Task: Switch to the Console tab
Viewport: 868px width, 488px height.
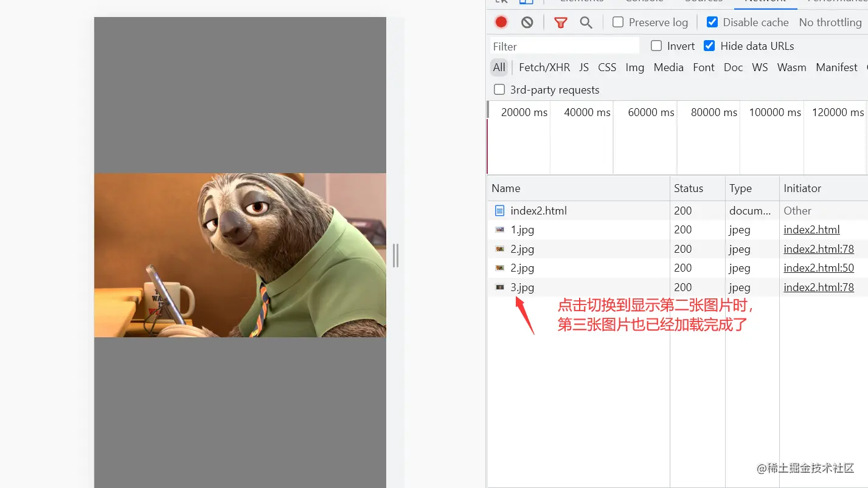Action: (643, 2)
